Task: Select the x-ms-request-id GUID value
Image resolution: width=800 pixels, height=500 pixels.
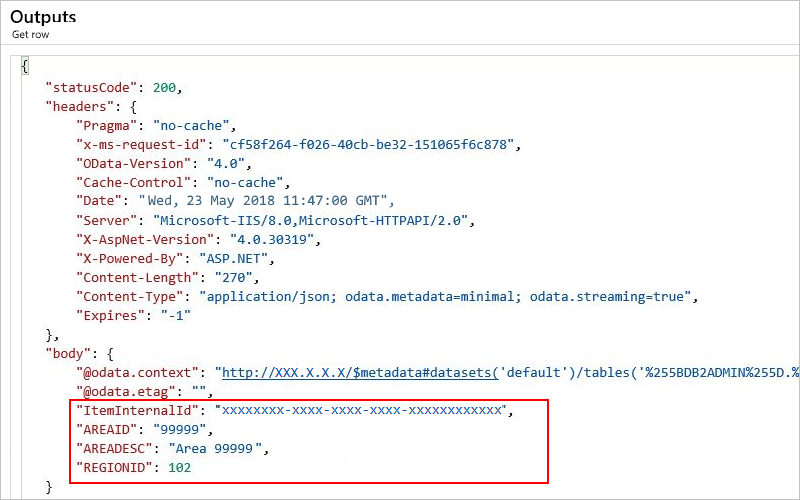Action: tap(368, 145)
